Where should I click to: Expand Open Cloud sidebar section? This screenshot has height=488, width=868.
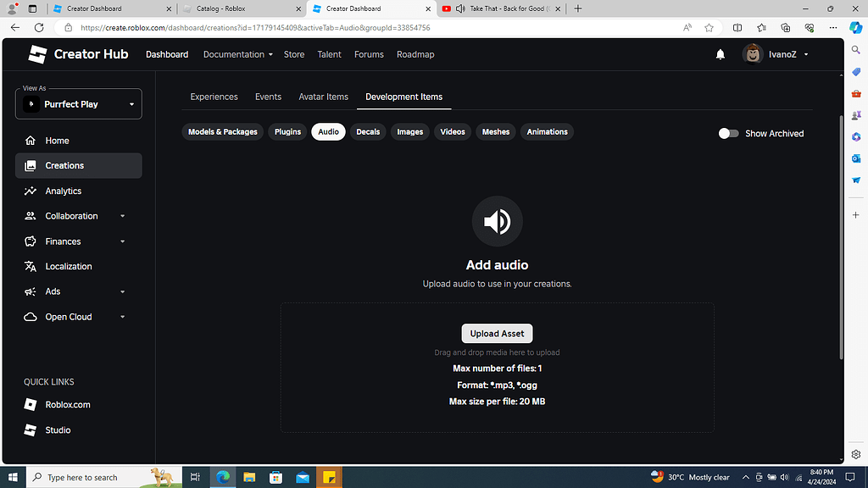[x=122, y=317]
